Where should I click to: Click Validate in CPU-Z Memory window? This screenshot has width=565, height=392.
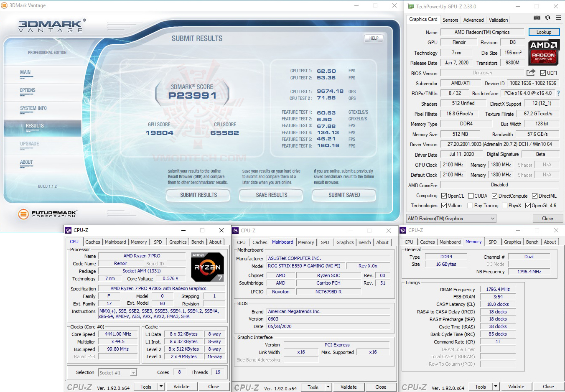click(x=516, y=387)
